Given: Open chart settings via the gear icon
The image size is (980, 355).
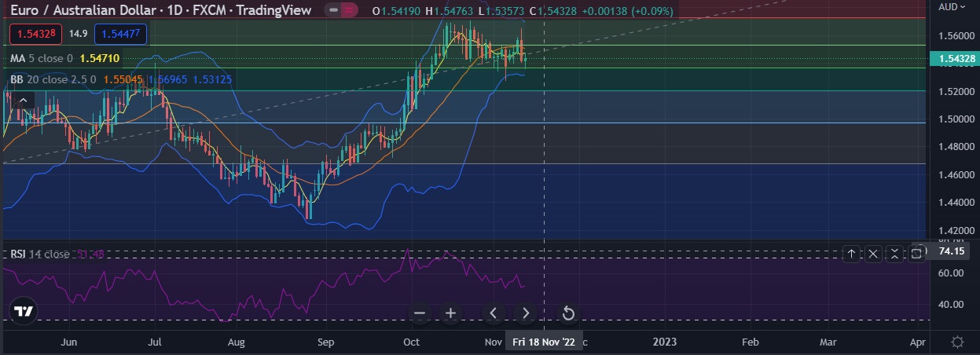Looking at the screenshot, I should pyautogui.click(x=958, y=342).
